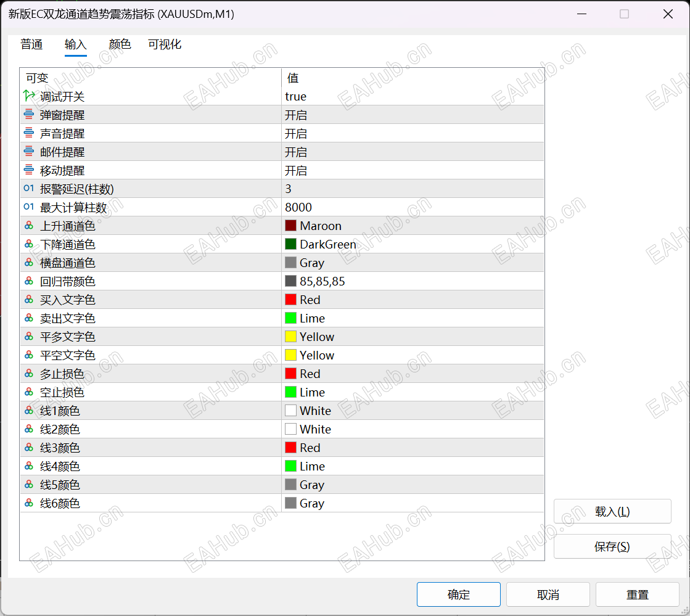Click the enum icon beside 邮件提醒
This screenshot has height=616, width=690.
coord(28,151)
